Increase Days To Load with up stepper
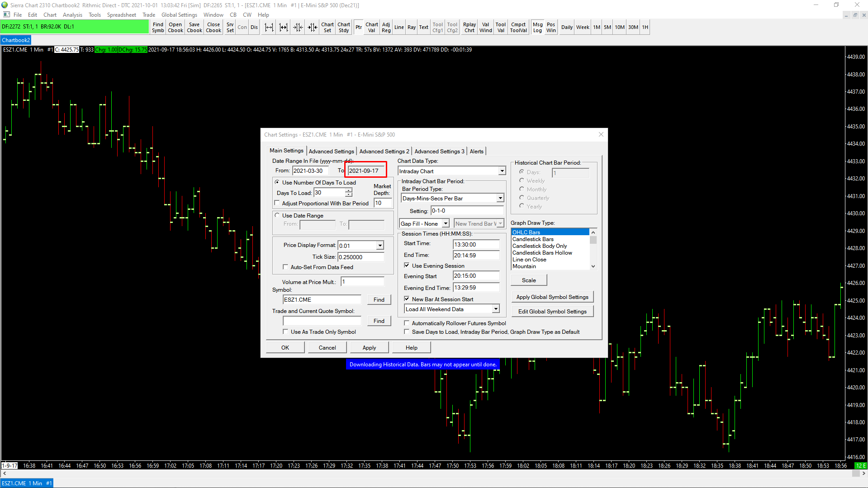Viewport: 868px width, 488px height. 348,190
